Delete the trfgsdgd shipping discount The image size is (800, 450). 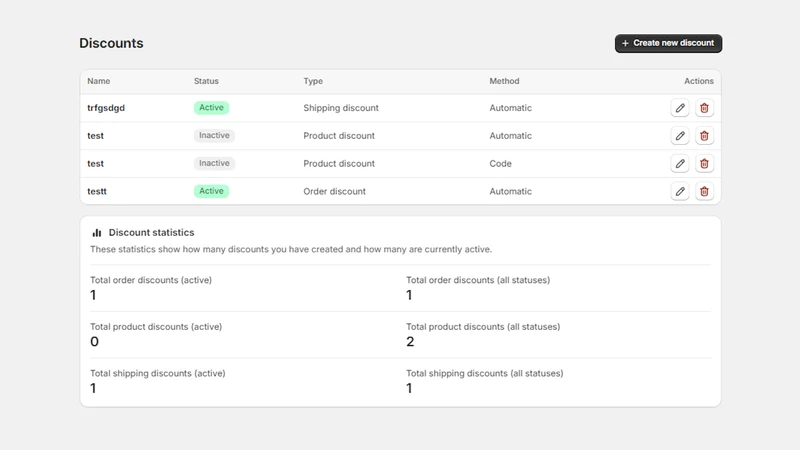point(704,108)
